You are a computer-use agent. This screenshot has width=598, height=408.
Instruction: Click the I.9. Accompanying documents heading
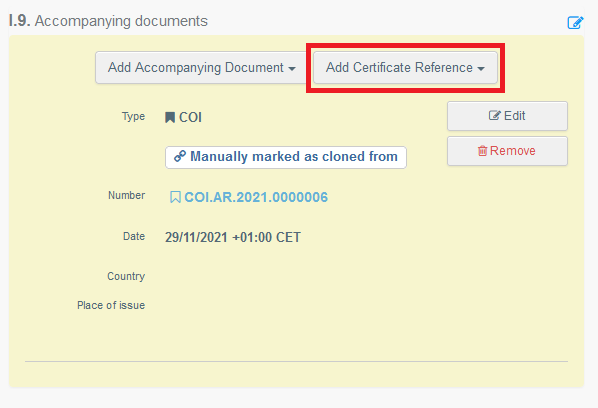(108, 21)
